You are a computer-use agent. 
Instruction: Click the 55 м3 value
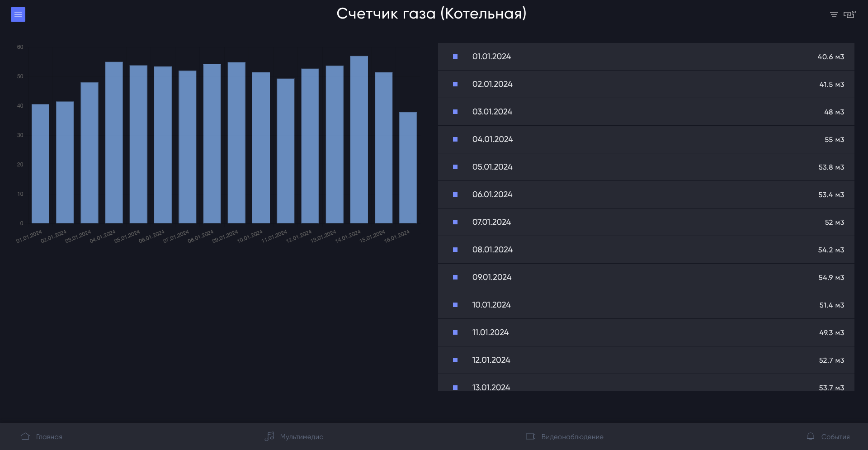click(x=834, y=140)
